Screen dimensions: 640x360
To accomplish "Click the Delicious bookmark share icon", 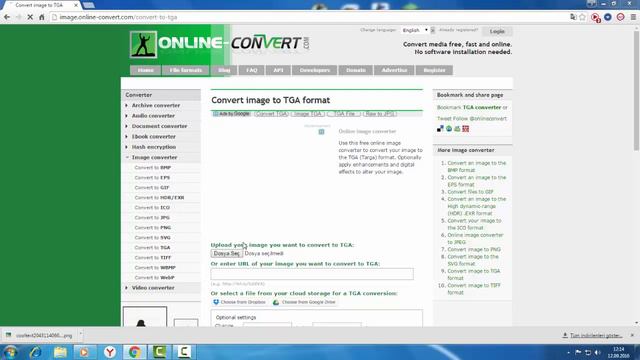I will 440,129.
